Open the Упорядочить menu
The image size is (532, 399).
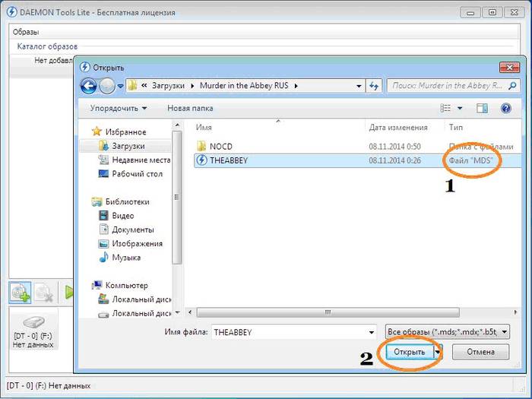pos(118,109)
